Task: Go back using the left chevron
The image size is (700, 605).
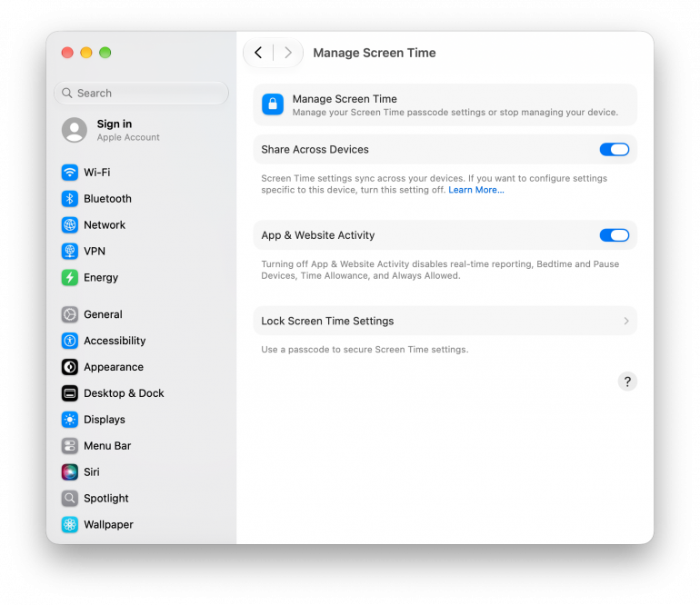Action: coord(258,53)
